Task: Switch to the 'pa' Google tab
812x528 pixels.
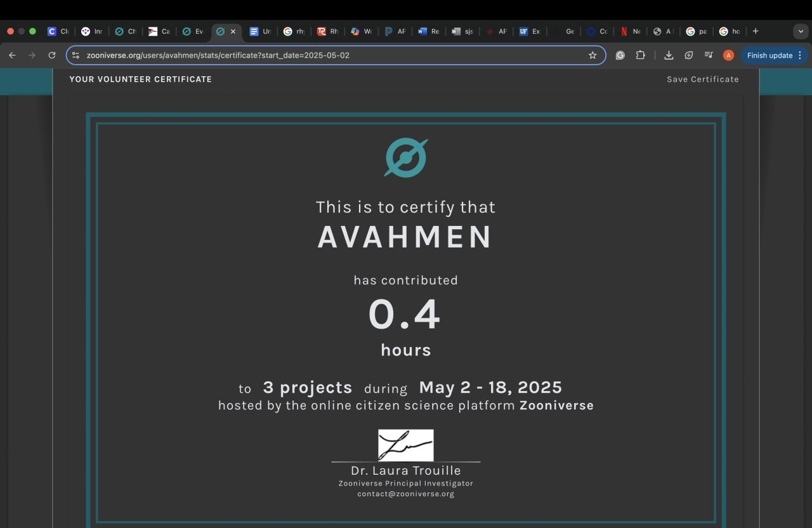Action: coord(697,31)
